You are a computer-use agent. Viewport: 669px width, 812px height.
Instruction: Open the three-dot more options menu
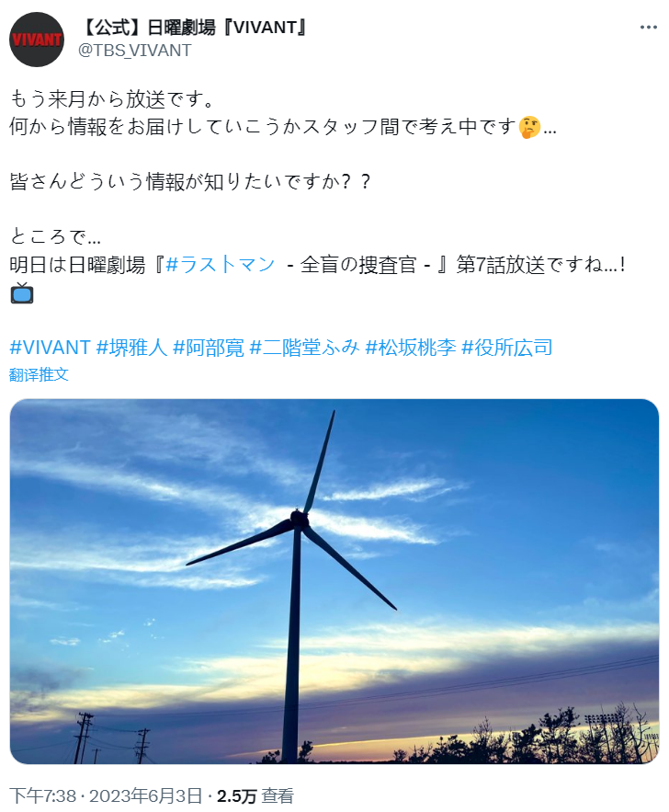point(648,29)
